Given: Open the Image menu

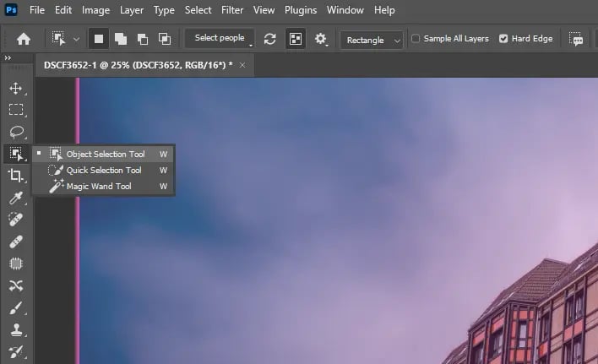Looking at the screenshot, I should (x=95, y=10).
